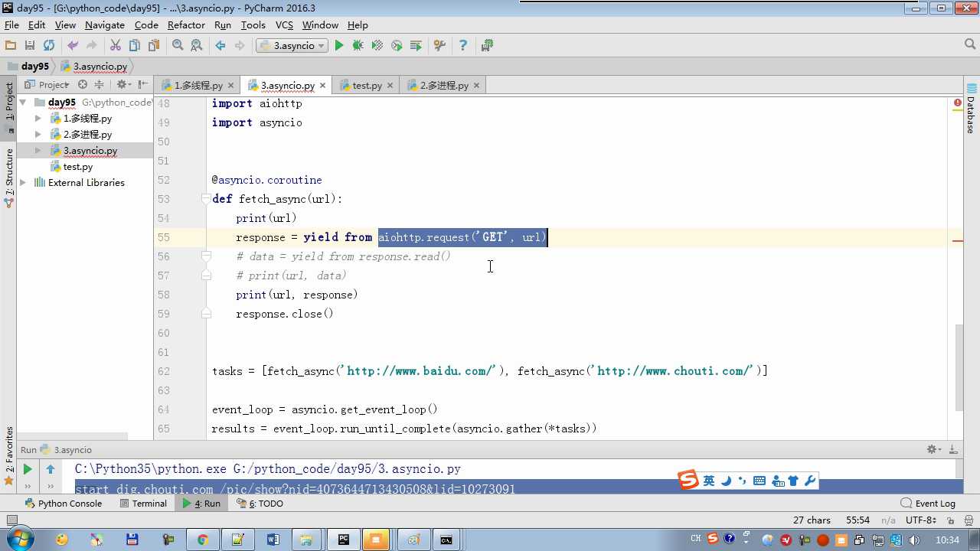Expand External Libraries node
The width and height of the screenshot is (980, 551).
tap(23, 183)
